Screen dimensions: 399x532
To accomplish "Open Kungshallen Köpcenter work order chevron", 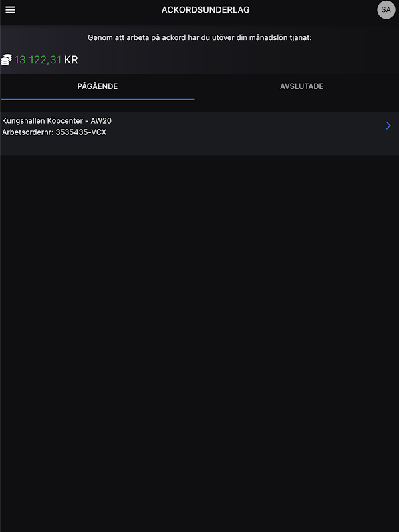I will coord(388,126).
